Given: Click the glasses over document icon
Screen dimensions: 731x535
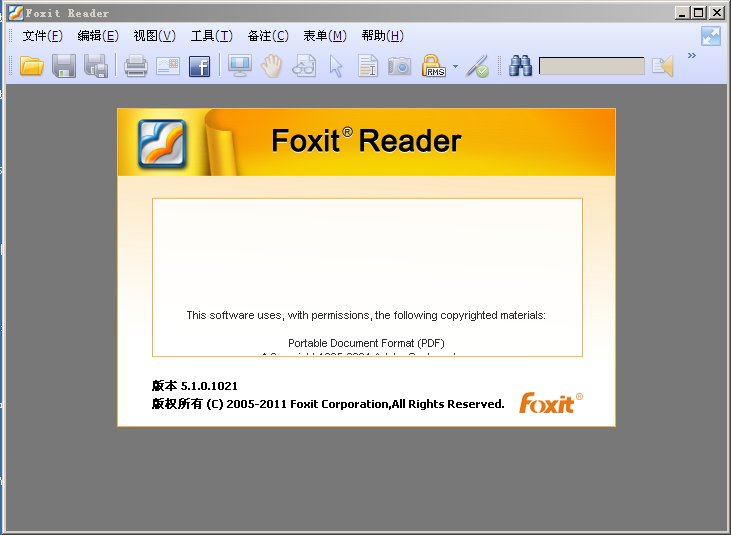Looking at the screenshot, I should pyautogui.click(x=304, y=66).
